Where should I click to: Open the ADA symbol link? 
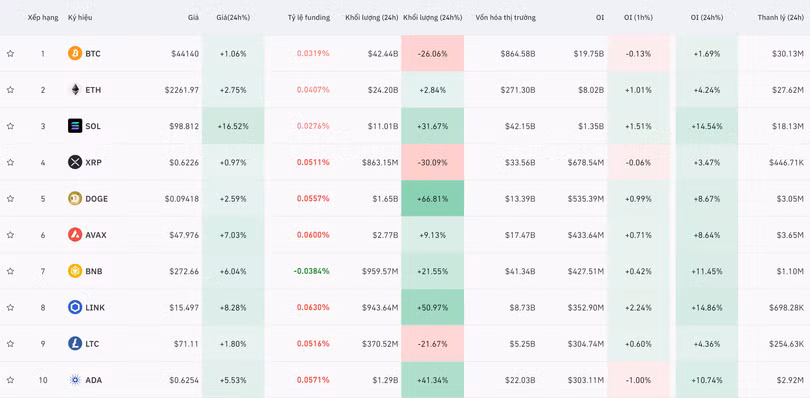[94, 380]
